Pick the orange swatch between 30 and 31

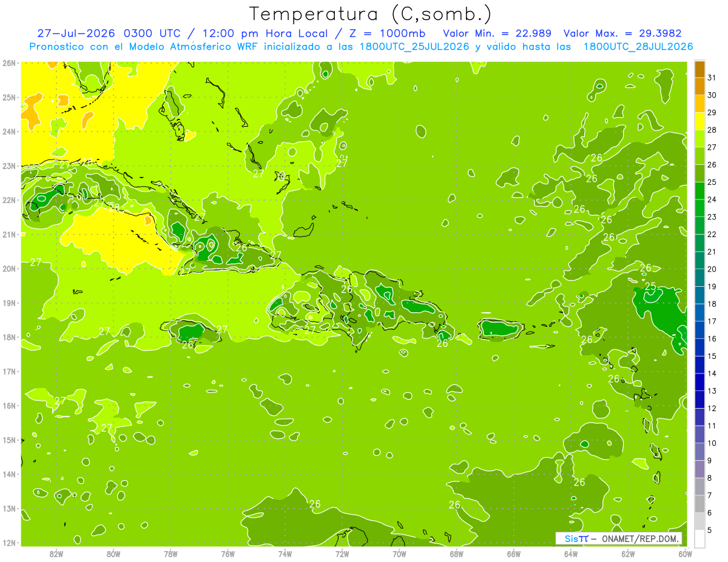click(x=700, y=86)
